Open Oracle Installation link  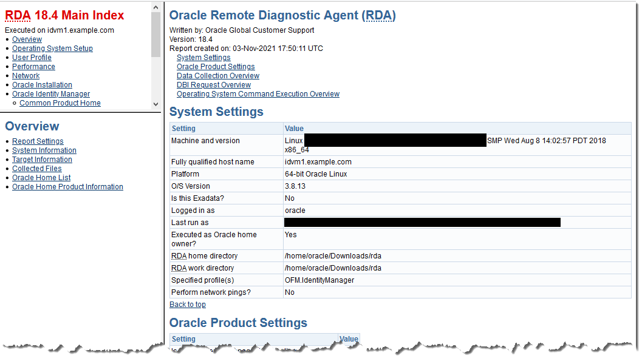click(42, 85)
